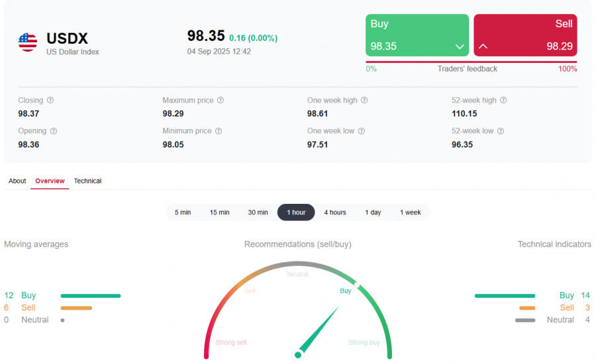Click the 100% sell feedback percentage
Image resolution: width=596 pixels, height=364 pixels.
568,69
